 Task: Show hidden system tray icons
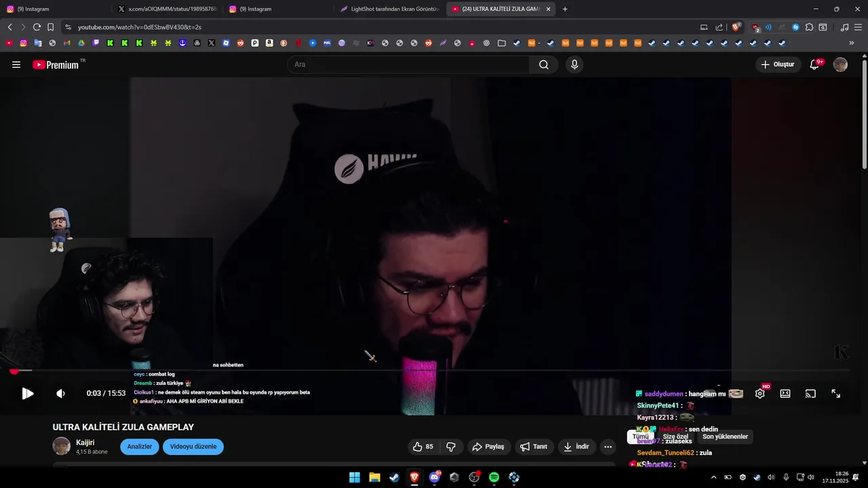click(713, 477)
